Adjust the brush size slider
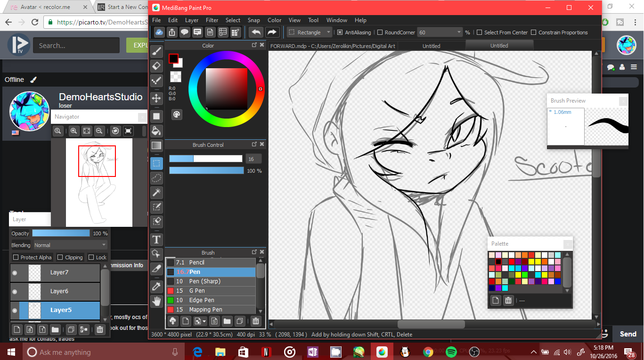 click(x=205, y=159)
